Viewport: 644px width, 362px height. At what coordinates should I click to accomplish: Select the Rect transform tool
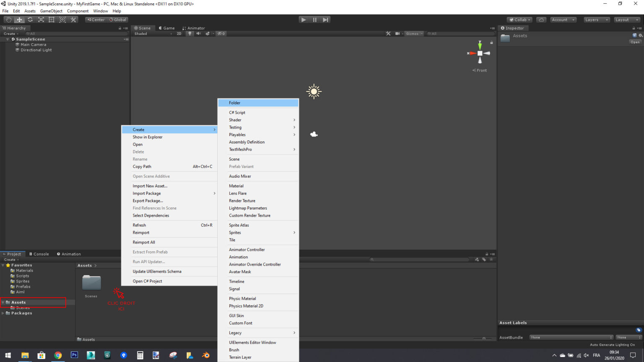52,20
